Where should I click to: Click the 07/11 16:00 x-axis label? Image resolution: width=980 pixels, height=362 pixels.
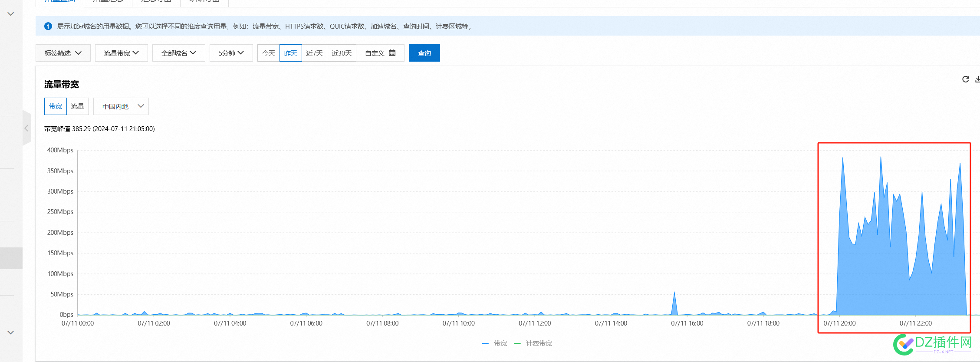[687, 323]
